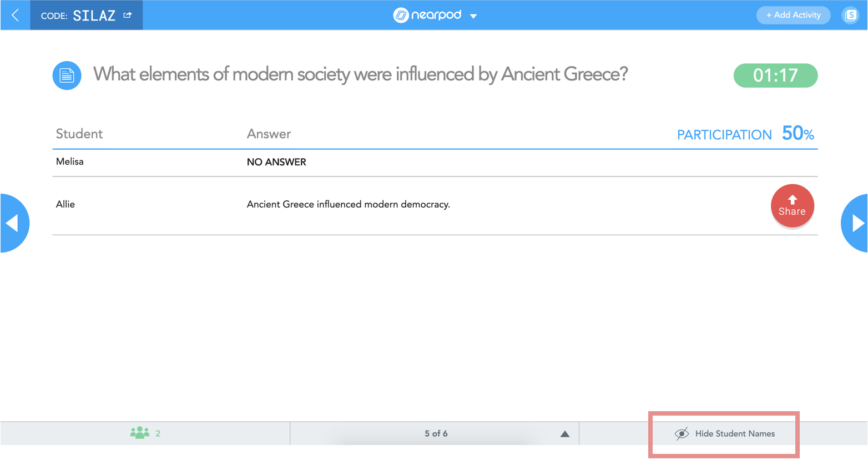Screen dimensions: 868x465
Task: Click the + Add Activity button
Action: click(x=793, y=15)
